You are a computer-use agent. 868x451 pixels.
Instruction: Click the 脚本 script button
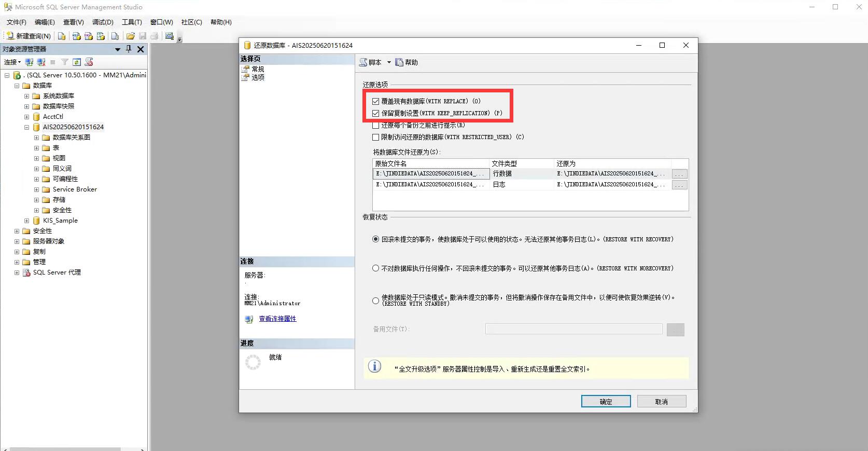pyautogui.click(x=371, y=62)
